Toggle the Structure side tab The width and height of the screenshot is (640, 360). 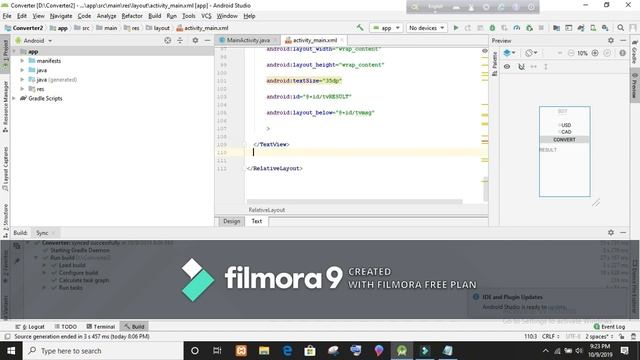pyautogui.click(x=5, y=221)
